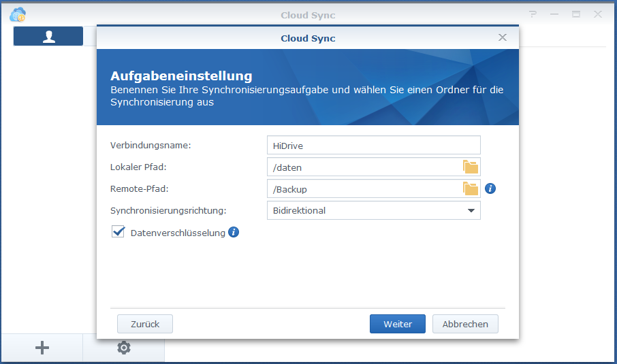Open settings via the gear icon
617x364 pixels.
(123, 348)
